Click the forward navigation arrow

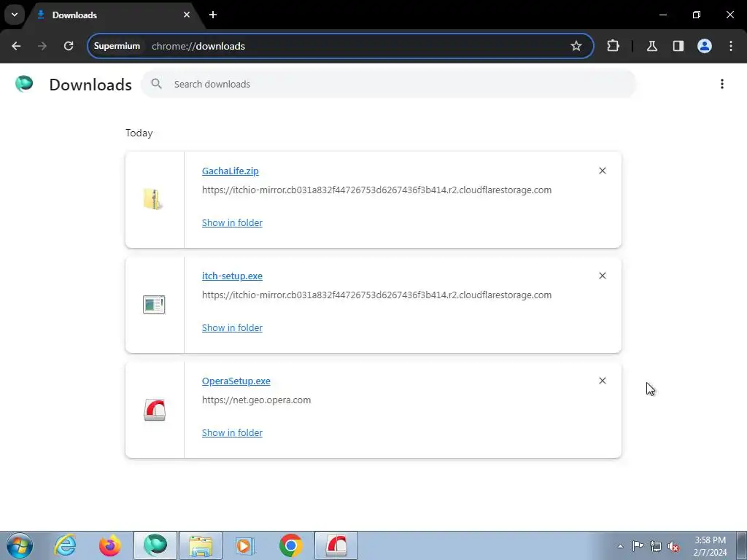coord(42,46)
